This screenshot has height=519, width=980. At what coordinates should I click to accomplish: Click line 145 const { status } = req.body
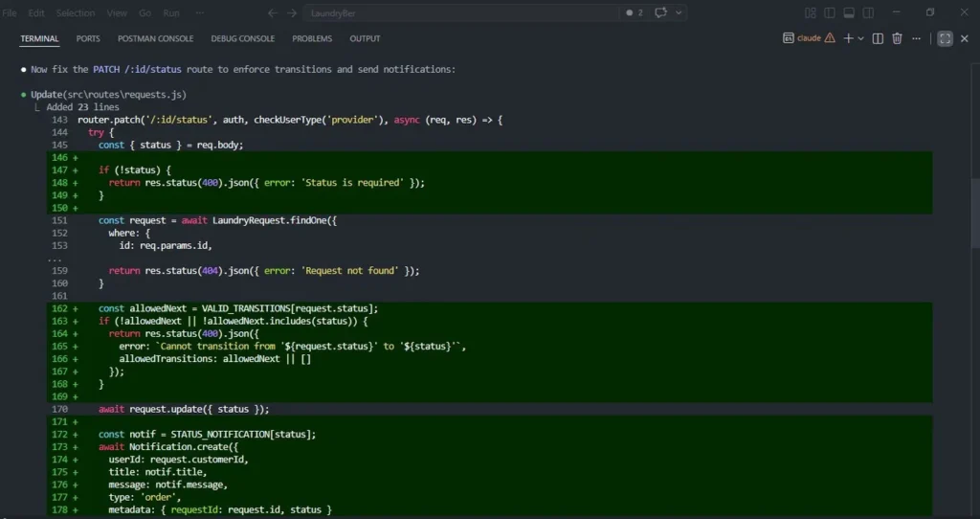pos(170,145)
